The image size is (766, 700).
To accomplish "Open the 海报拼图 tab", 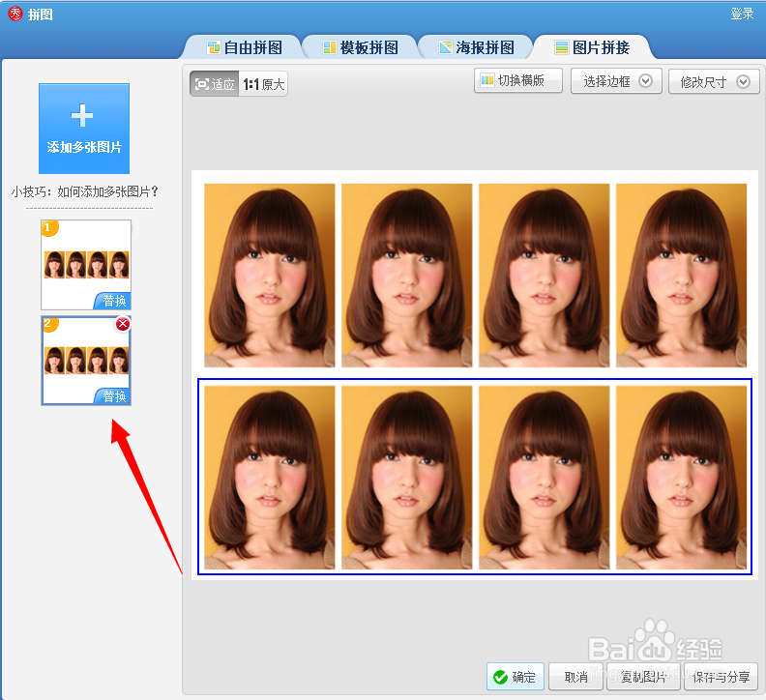I will point(476,47).
